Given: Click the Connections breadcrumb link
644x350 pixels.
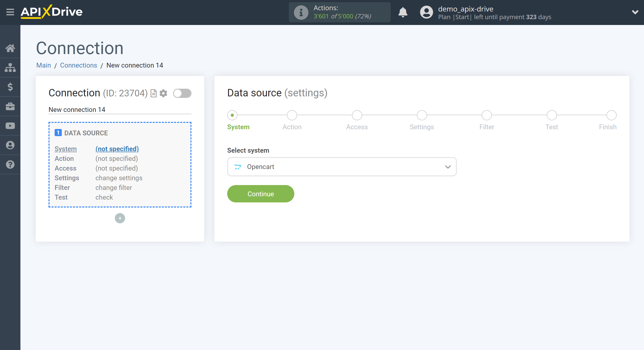Looking at the screenshot, I should (78, 65).
